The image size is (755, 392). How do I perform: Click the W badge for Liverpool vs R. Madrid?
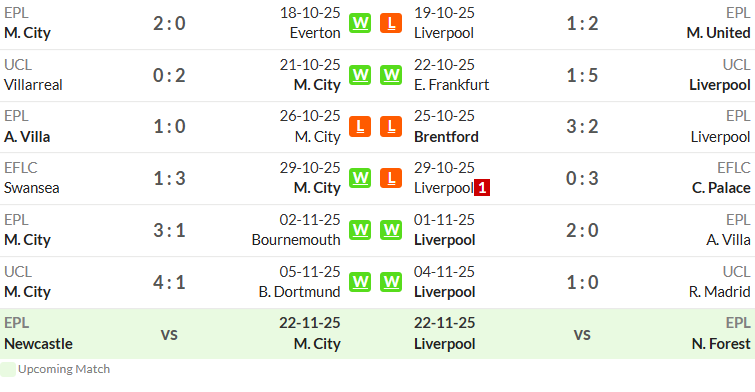click(x=391, y=282)
